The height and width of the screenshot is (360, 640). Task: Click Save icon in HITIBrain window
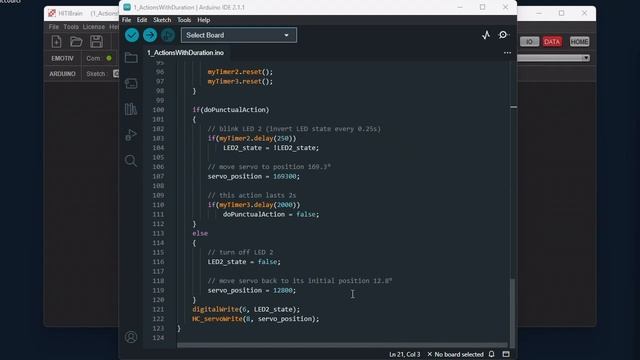click(96, 42)
